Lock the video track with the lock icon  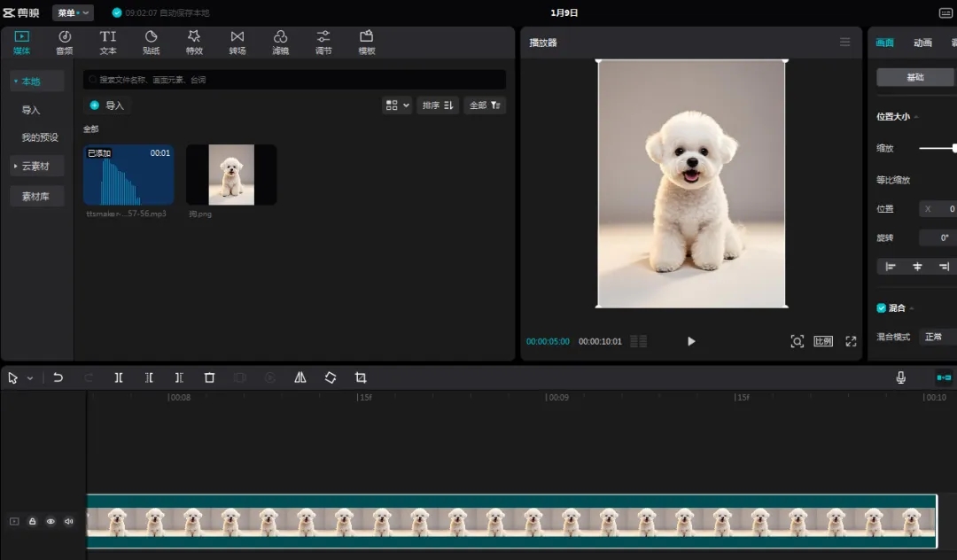point(32,522)
